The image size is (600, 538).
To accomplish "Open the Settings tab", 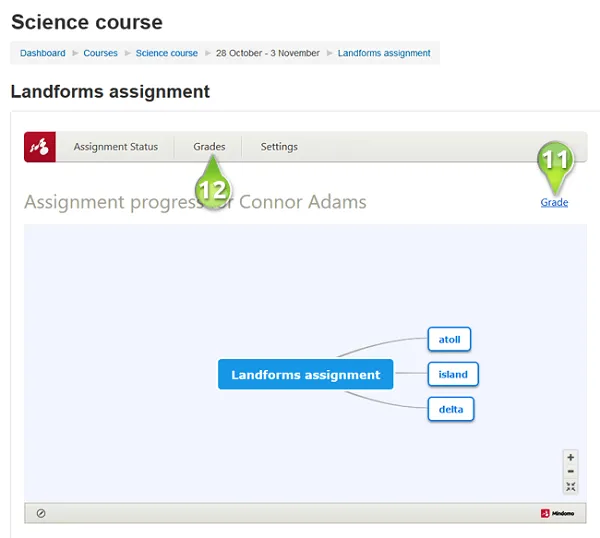I will pos(279,147).
